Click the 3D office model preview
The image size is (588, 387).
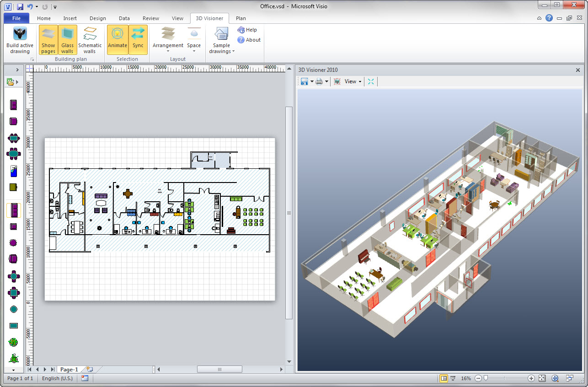pyautogui.click(x=440, y=230)
